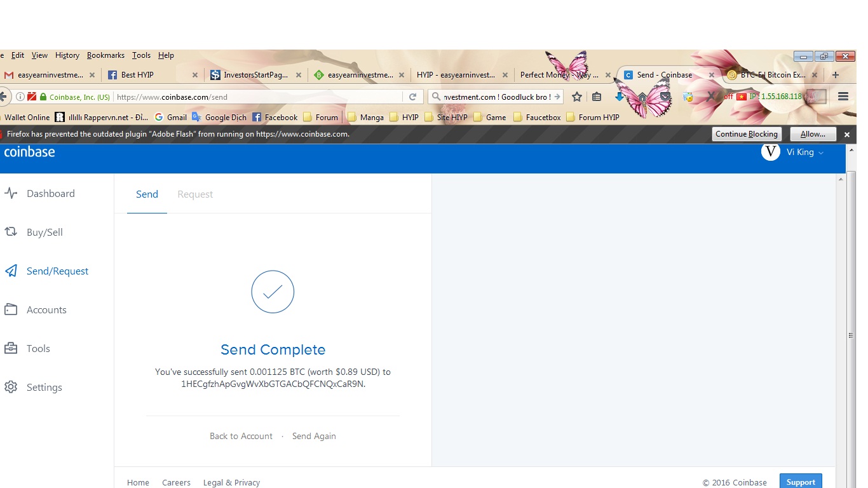The height and width of the screenshot is (488, 868).
Task: Open the Help menu
Action: [x=166, y=55]
